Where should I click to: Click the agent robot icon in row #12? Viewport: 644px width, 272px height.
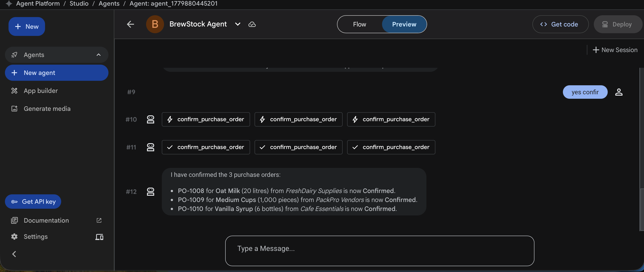pyautogui.click(x=151, y=192)
